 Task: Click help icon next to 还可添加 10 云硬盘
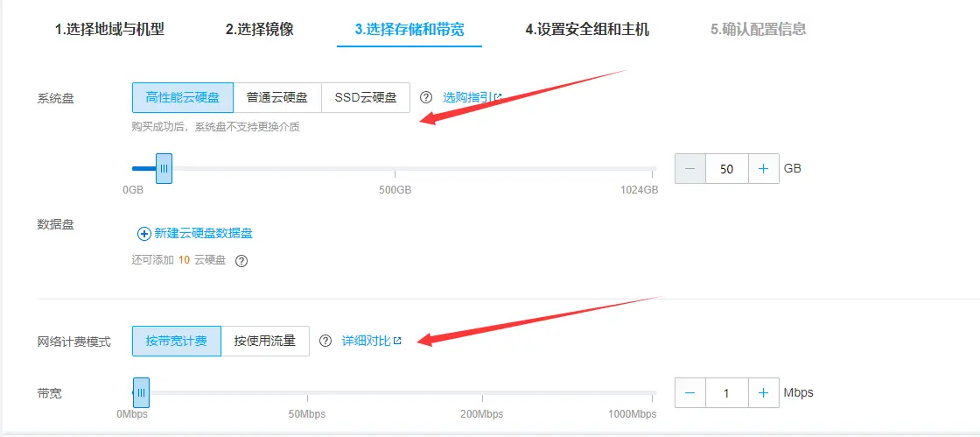coord(241,261)
